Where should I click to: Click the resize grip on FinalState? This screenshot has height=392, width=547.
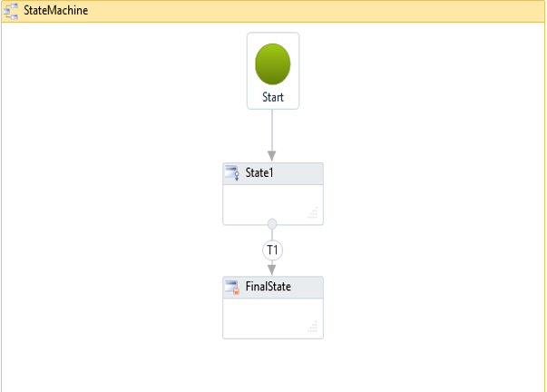click(313, 327)
